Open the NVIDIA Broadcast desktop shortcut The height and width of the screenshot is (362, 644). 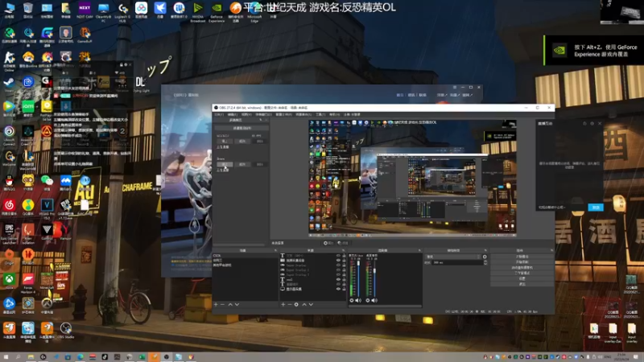[197, 10]
